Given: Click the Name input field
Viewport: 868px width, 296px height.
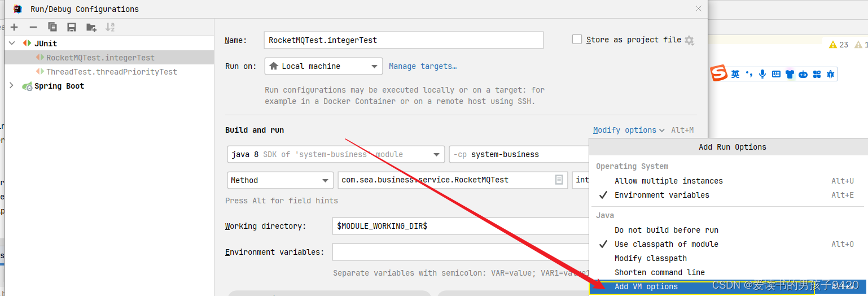Looking at the screenshot, I should tap(404, 40).
